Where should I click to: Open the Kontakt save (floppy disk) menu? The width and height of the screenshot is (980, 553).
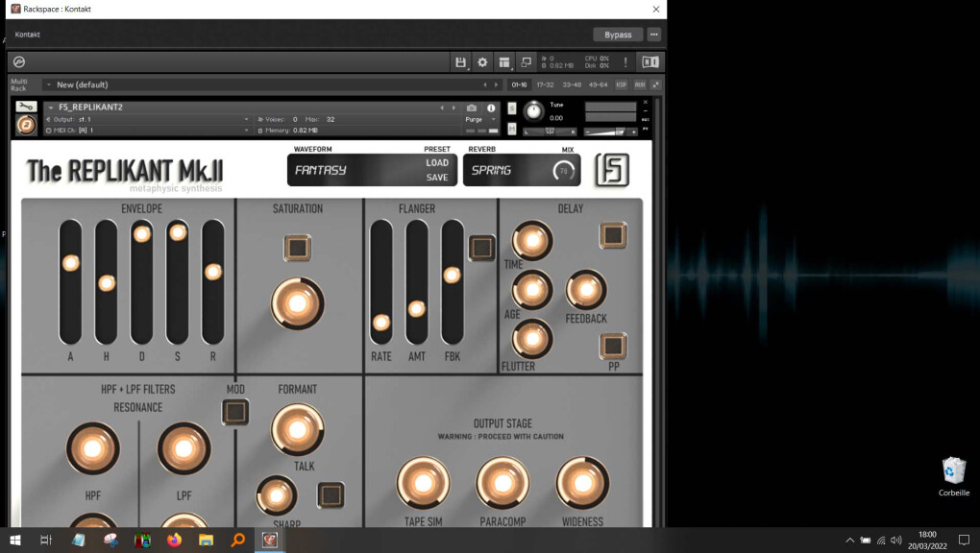(x=460, y=61)
